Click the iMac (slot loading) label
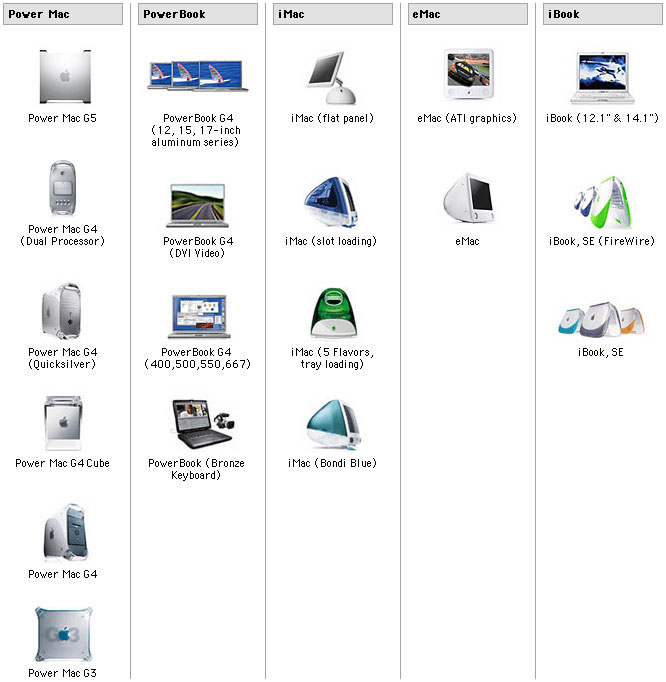Image resolution: width=666 pixels, height=682 pixels. tap(331, 241)
